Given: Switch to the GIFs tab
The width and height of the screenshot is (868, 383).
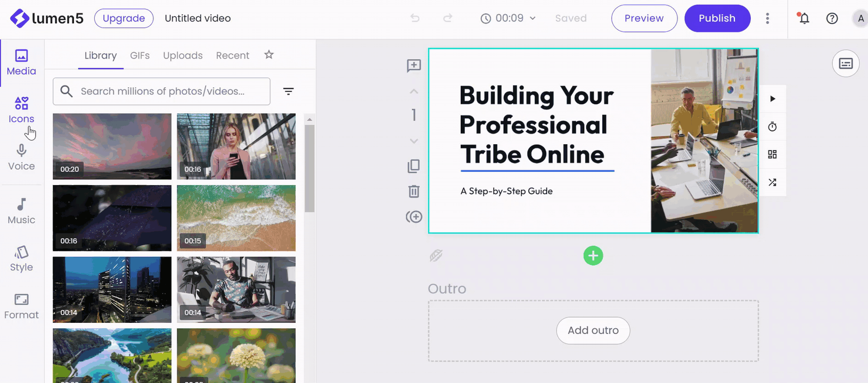Looking at the screenshot, I should point(140,55).
